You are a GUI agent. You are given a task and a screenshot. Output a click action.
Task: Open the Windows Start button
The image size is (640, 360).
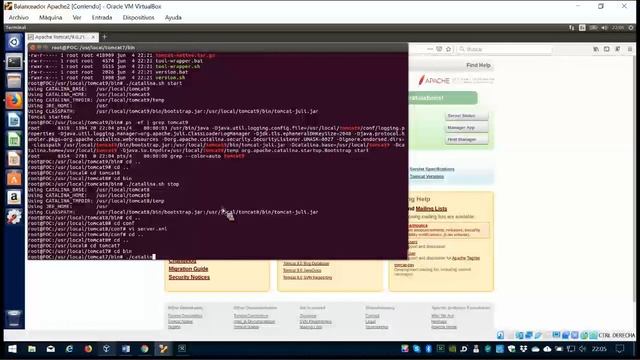(x=12, y=349)
